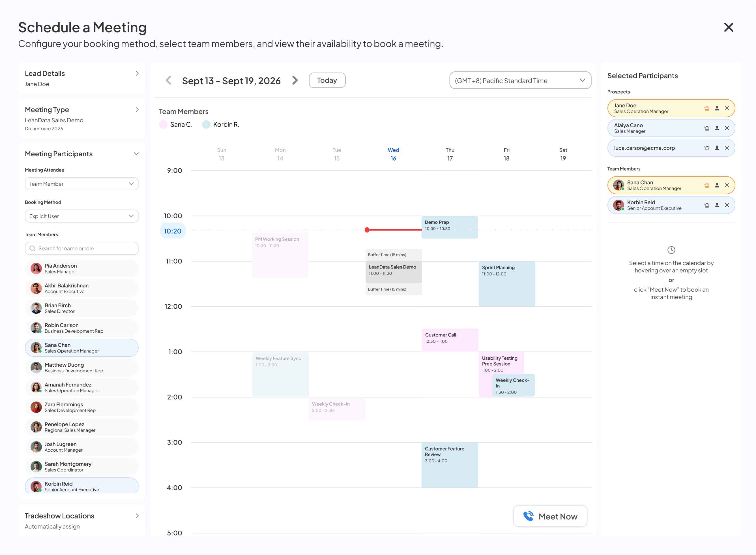
Task: Click crown icon for Jane Doe
Action: (707, 108)
